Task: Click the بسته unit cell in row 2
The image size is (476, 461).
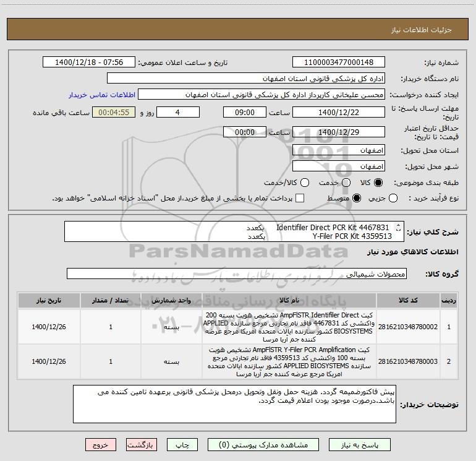Action: (x=171, y=361)
